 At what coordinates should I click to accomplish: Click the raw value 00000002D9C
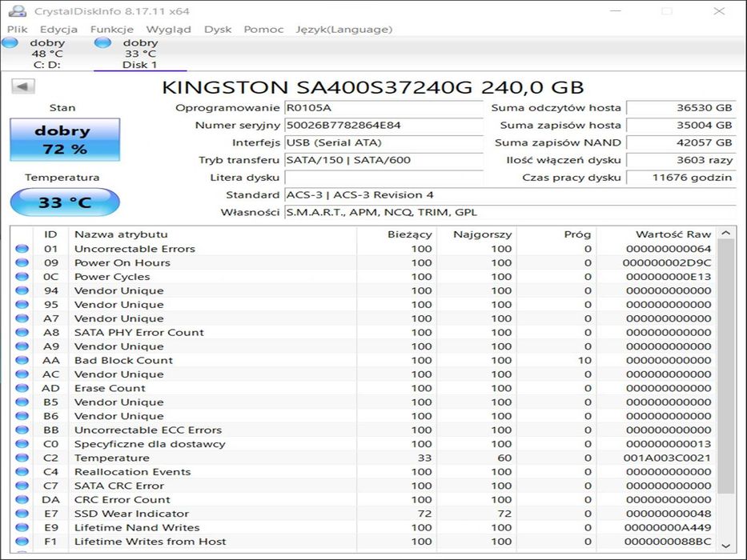click(x=667, y=262)
